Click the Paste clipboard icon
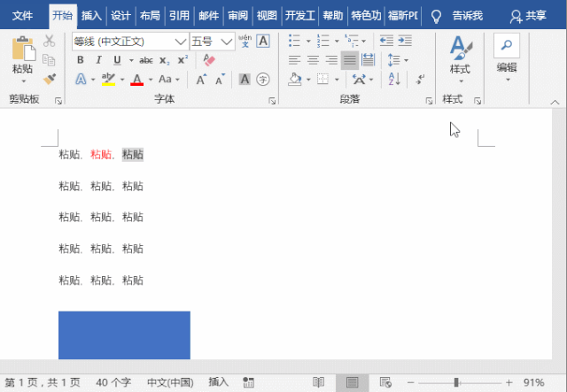Image resolution: width=567 pixels, height=392 pixels. (x=22, y=53)
